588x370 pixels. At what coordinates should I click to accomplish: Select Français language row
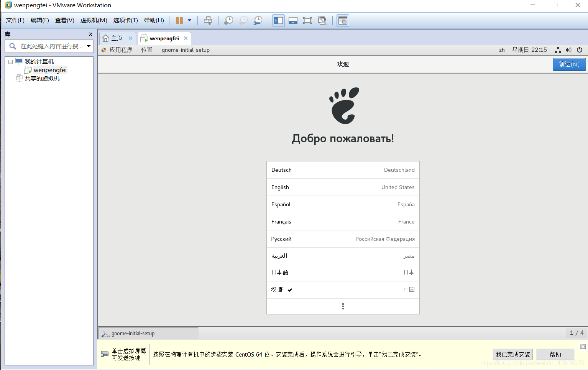point(343,222)
